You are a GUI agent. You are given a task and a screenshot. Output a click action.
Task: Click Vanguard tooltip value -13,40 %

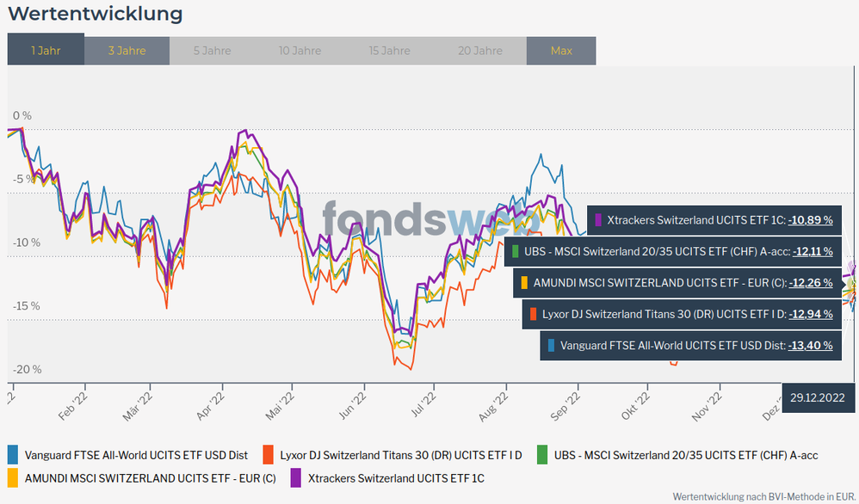click(x=810, y=346)
